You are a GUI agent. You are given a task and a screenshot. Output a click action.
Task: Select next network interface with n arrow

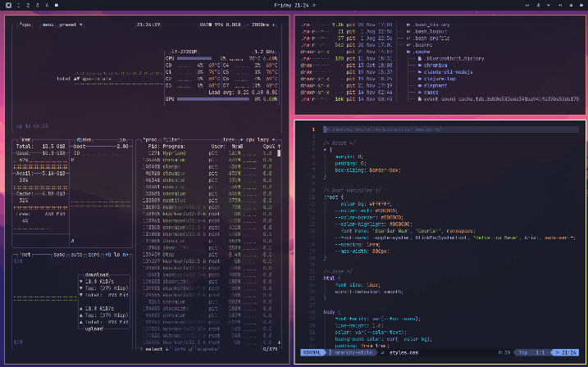pos(126,254)
